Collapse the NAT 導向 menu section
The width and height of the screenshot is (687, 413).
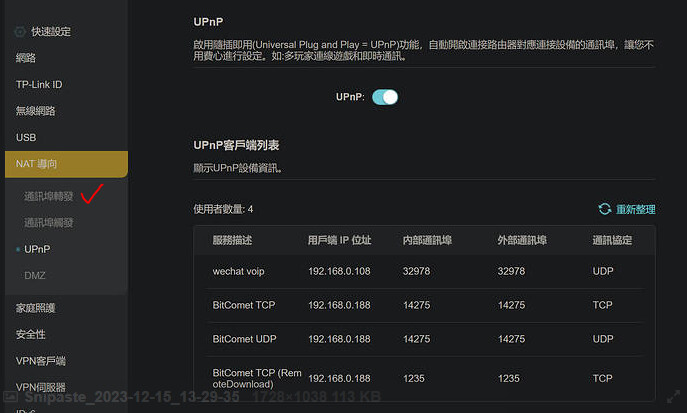pos(64,163)
